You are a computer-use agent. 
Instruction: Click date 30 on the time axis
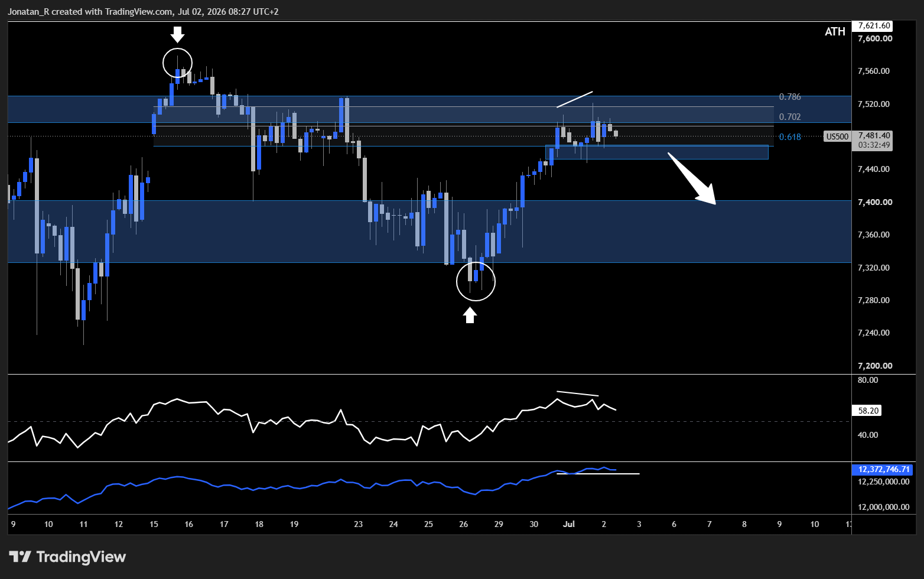pyautogui.click(x=534, y=524)
